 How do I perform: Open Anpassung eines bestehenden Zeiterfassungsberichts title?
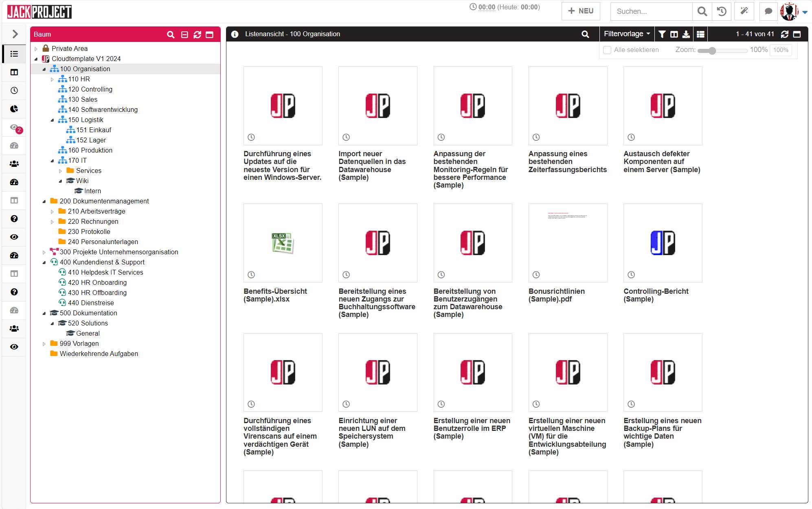tap(567, 162)
